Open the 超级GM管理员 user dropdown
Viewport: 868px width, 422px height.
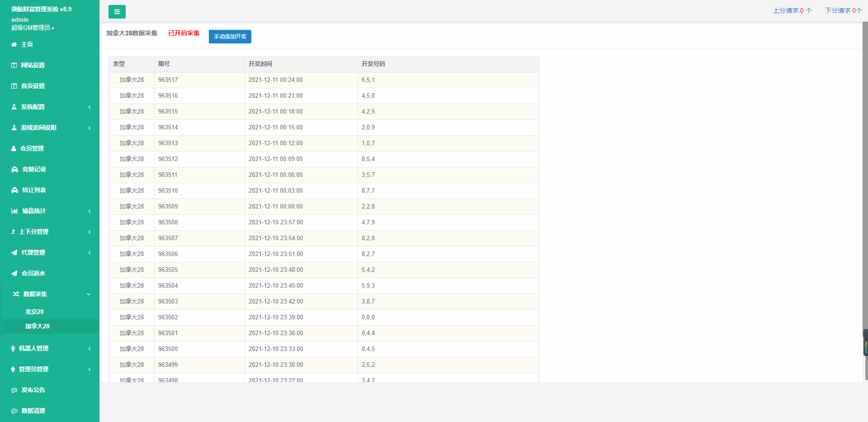(x=33, y=28)
